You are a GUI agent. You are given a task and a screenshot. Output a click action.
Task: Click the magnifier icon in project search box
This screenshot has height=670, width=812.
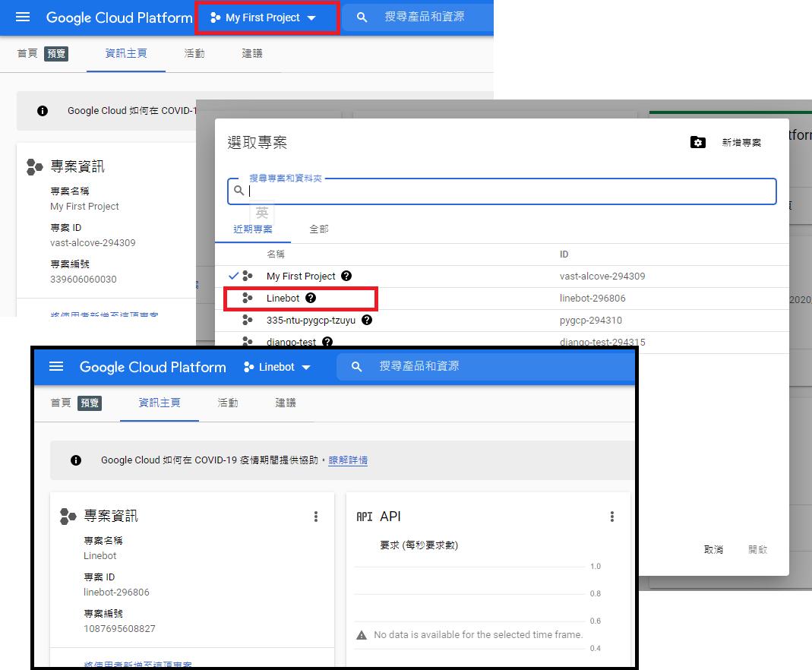(x=239, y=191)
